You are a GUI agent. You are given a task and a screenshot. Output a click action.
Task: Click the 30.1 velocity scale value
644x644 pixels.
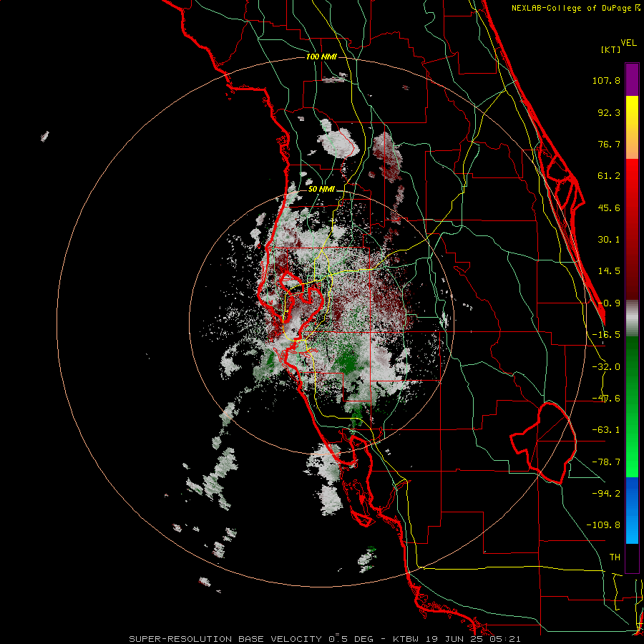click(x=609, y=240)
